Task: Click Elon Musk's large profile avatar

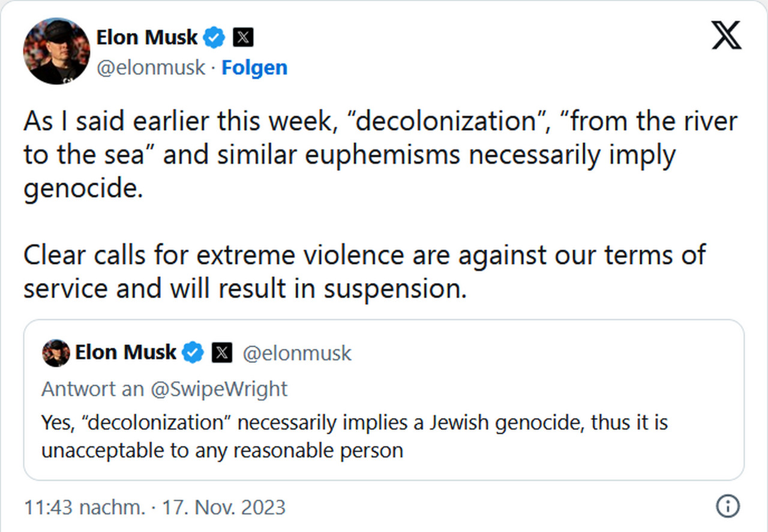Action: coord(56,51)
